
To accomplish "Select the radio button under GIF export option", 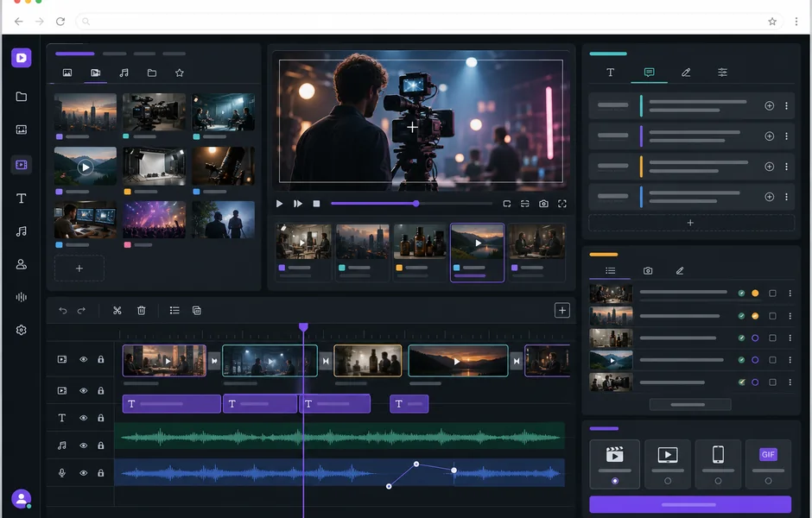I will pyautogui.click(x=768, y=481).
